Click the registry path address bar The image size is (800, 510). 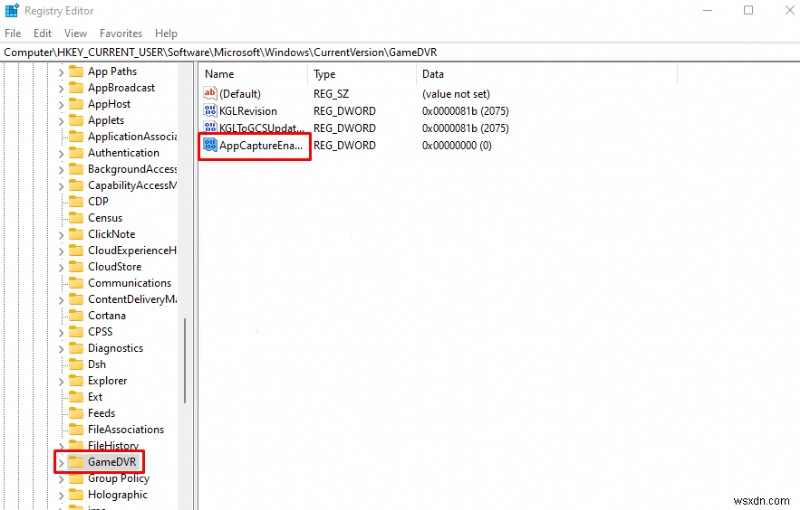(400, 52)
